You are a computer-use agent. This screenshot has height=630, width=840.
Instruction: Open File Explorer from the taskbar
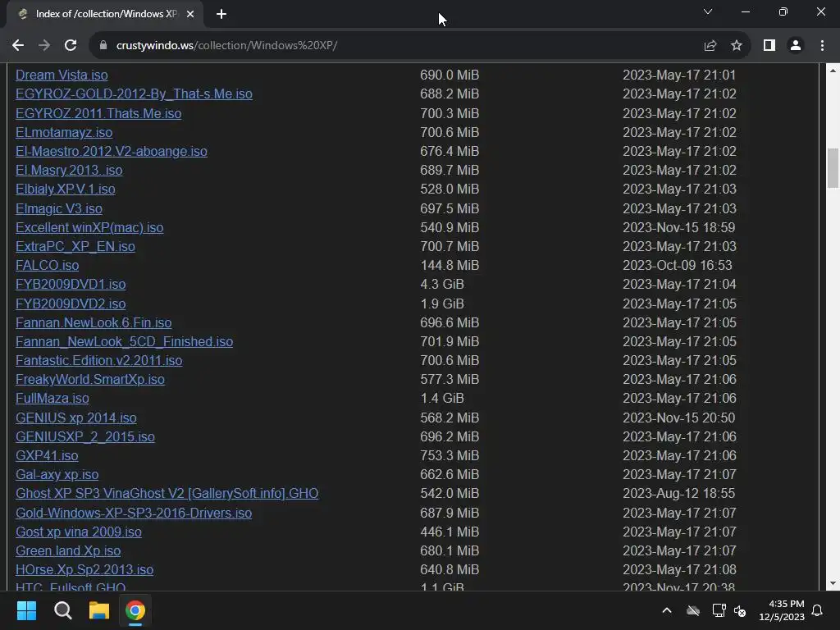point(99,610)
